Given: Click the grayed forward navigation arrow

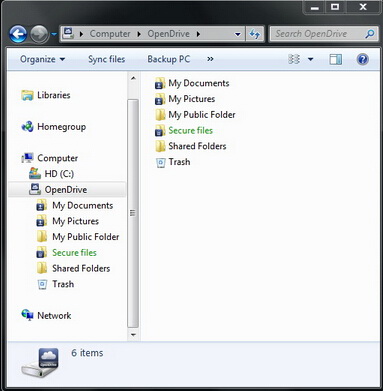Looking at the screenshot, I should pos(39,34).
